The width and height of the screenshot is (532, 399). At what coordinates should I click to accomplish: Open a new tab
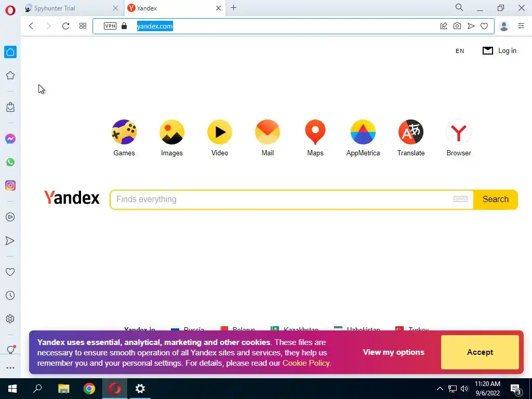233,8
